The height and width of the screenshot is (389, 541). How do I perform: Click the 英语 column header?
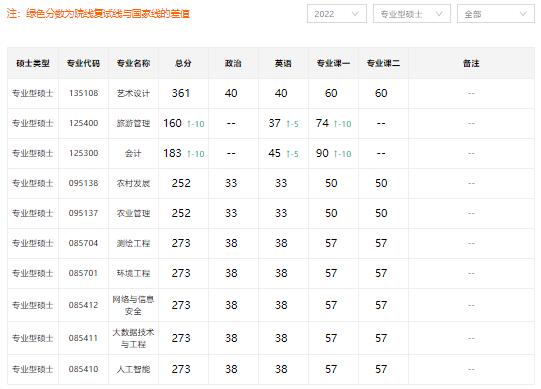[x=283, y=63]
